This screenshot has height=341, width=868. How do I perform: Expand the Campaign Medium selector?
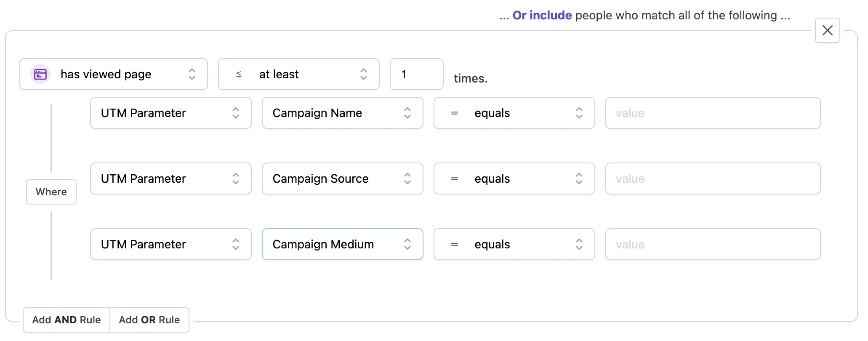point(342,245)
